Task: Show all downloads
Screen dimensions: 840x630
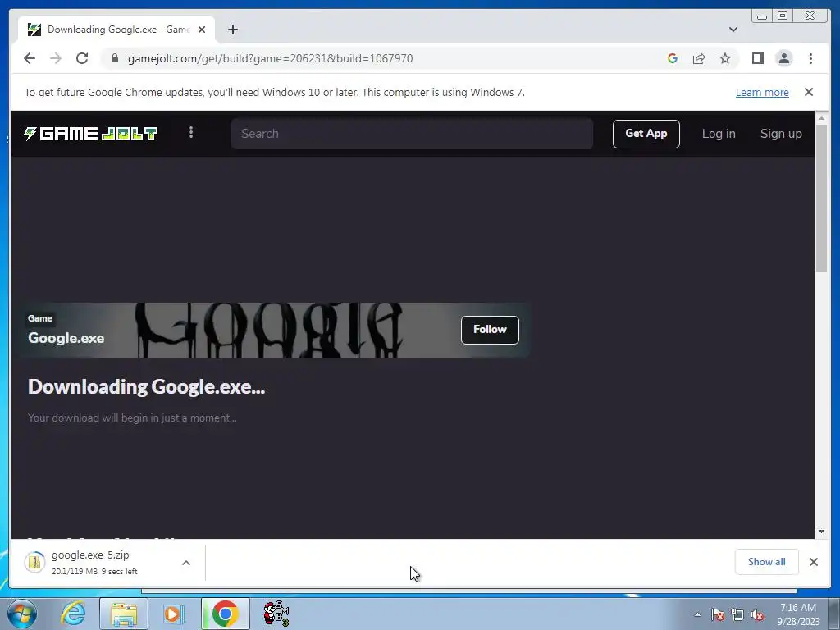Action: tap(766, 561)
